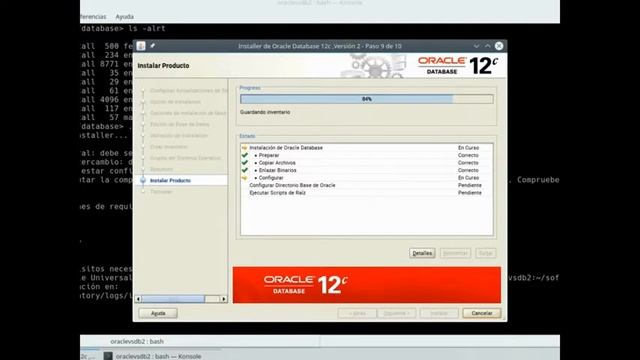
Task: Click the pin icon in installer title bar
Action: (153, 46)
